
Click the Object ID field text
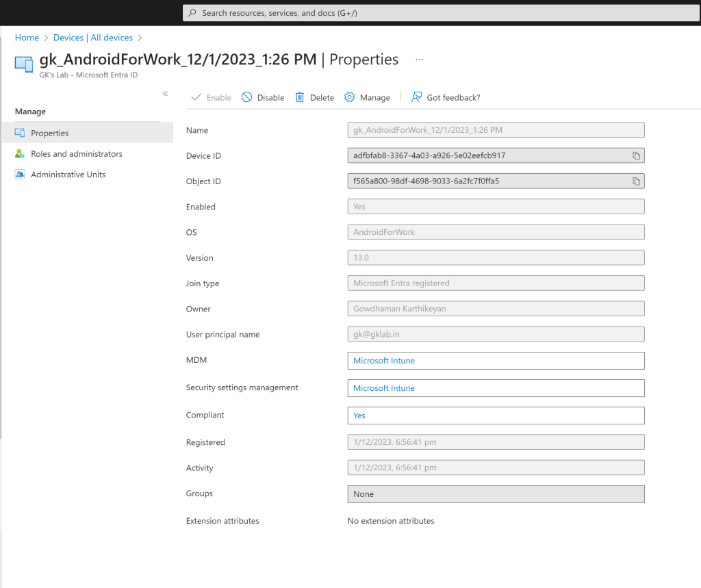click(426, 181)
